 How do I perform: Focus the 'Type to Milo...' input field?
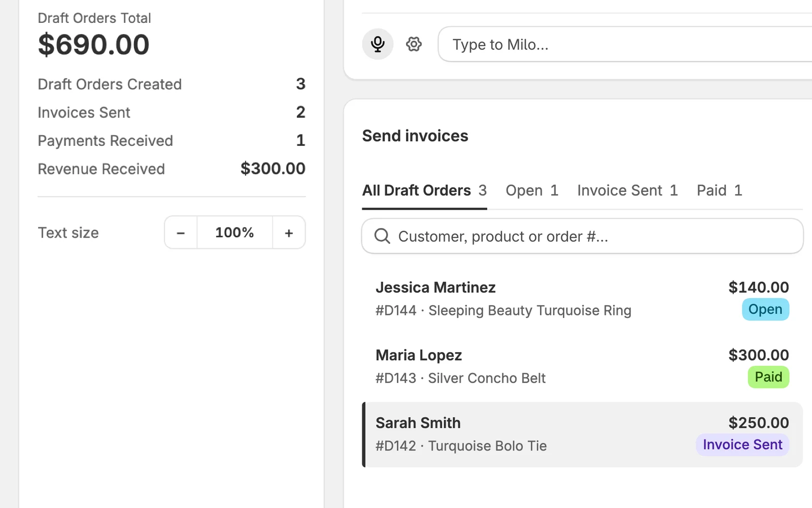tap(625, 44)
